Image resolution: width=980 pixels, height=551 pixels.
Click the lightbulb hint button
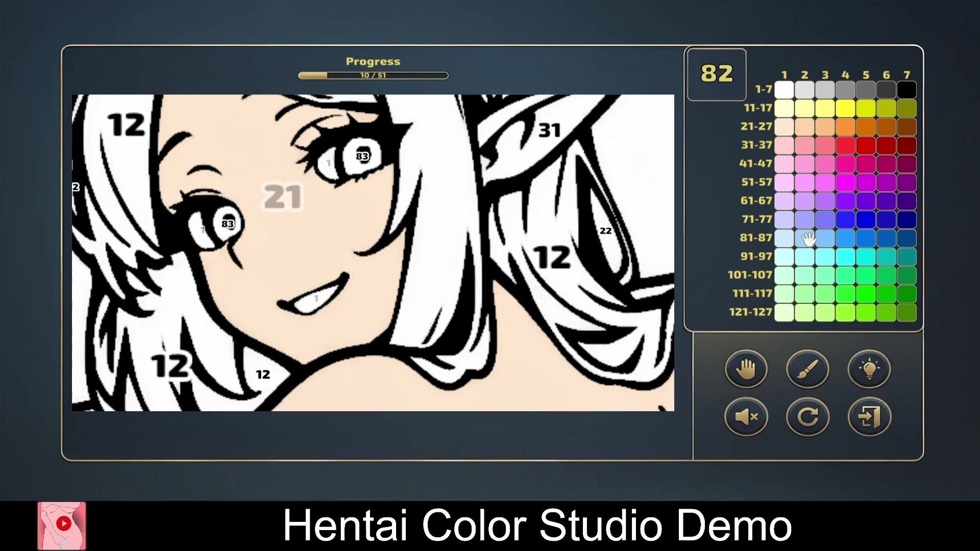pyautogui.click(x=869, y=368)
